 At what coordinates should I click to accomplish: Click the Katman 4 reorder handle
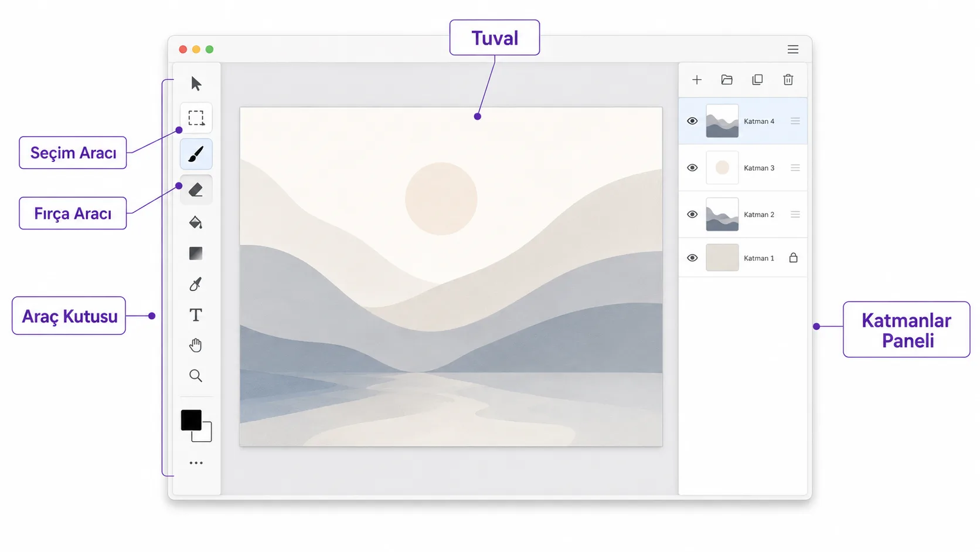coord(795,121)
